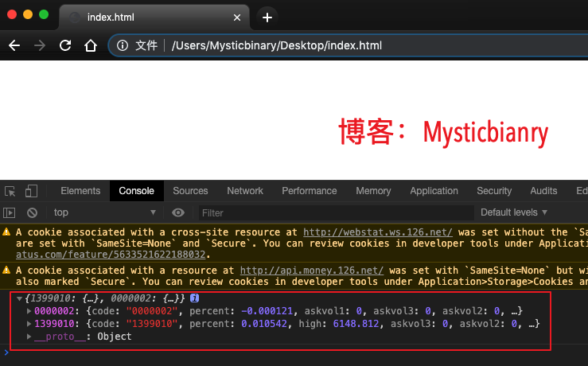Select the Console tab
Viewport: 588px width, 366px height.
pos(137,191)
